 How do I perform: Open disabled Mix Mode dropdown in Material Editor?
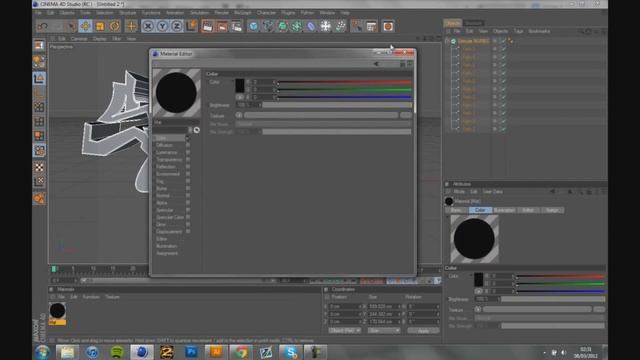pyautogui.click(x=323, y=124)
